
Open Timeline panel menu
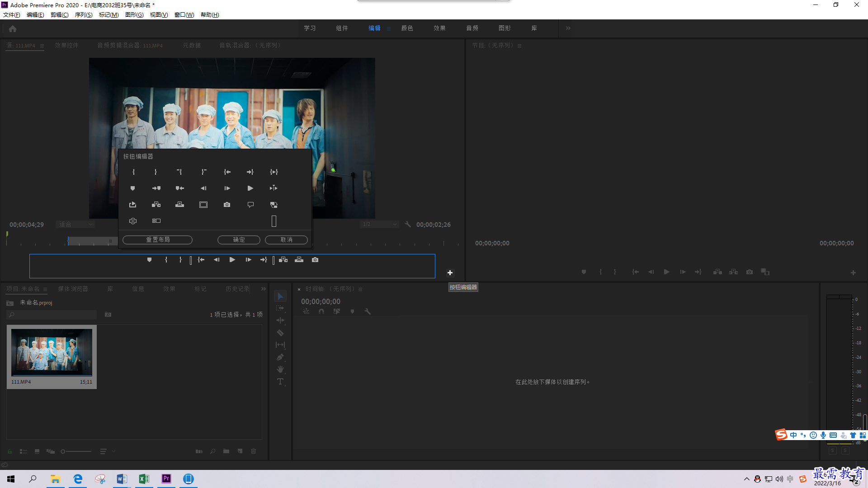(360, 289)
